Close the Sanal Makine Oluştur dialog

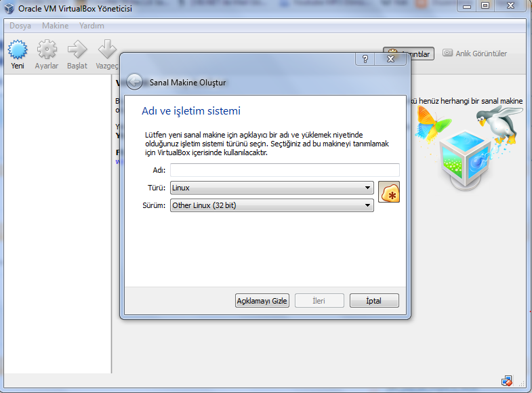pyautogui.click(x=390, y=59)
